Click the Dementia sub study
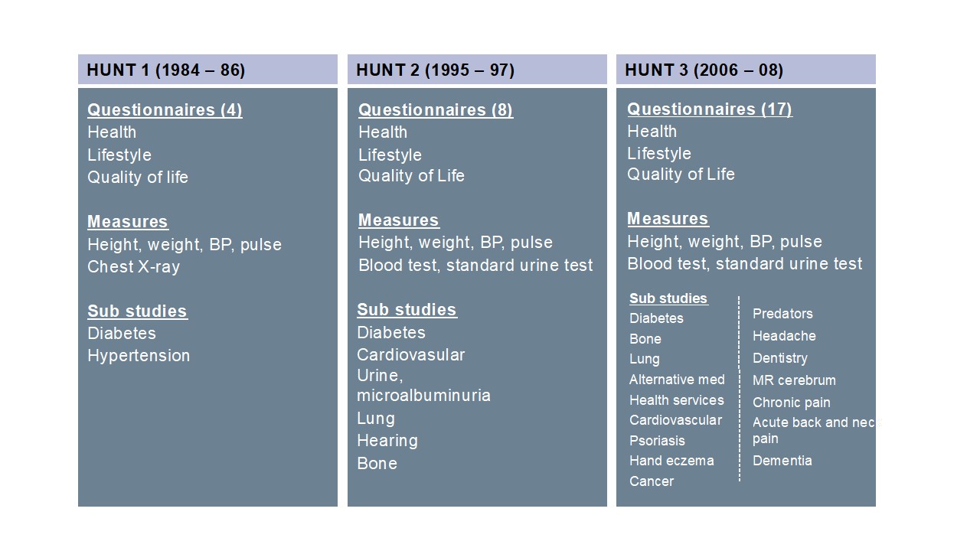Viewport: 980px width, 551px height. [x=782, y=461]
